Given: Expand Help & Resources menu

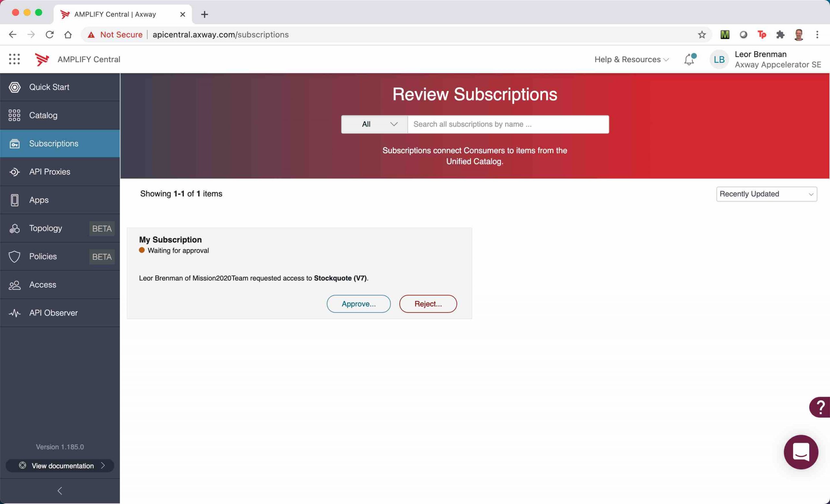Looking at the screenshot, I should (632, 60).
